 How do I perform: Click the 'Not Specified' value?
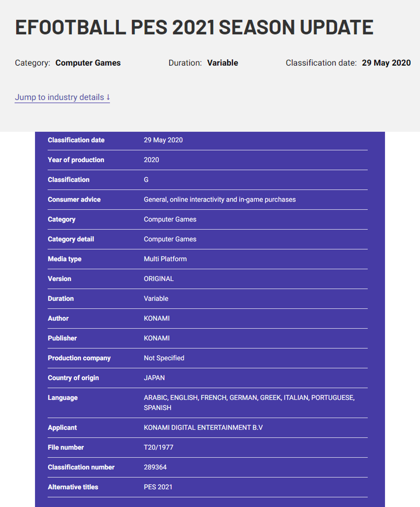pos(164,358)
